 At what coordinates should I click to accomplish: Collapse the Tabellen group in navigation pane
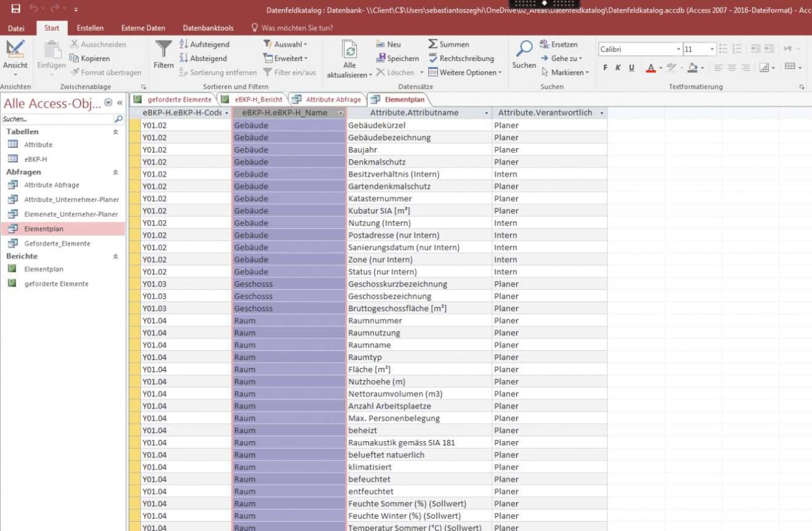115,132
